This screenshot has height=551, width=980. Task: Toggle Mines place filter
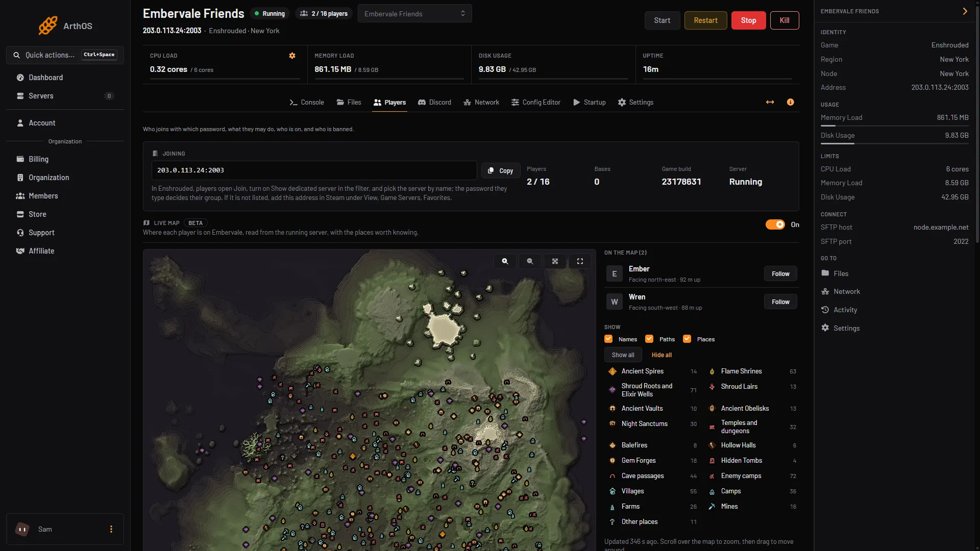point(752,507)
